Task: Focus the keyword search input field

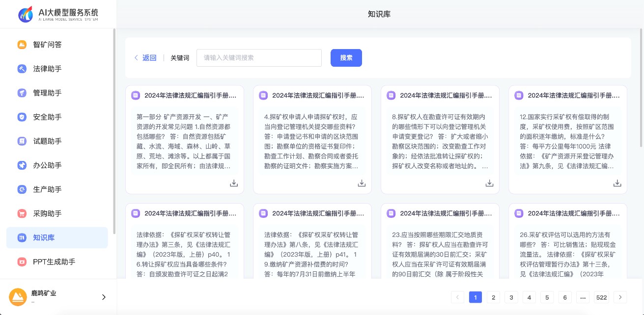Action: 259,58
